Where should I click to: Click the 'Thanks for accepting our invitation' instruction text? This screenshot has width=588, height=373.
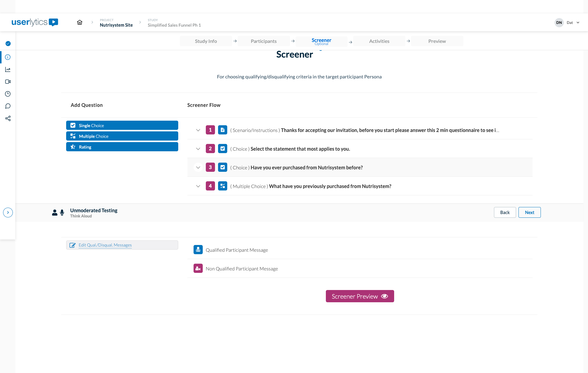390,130
